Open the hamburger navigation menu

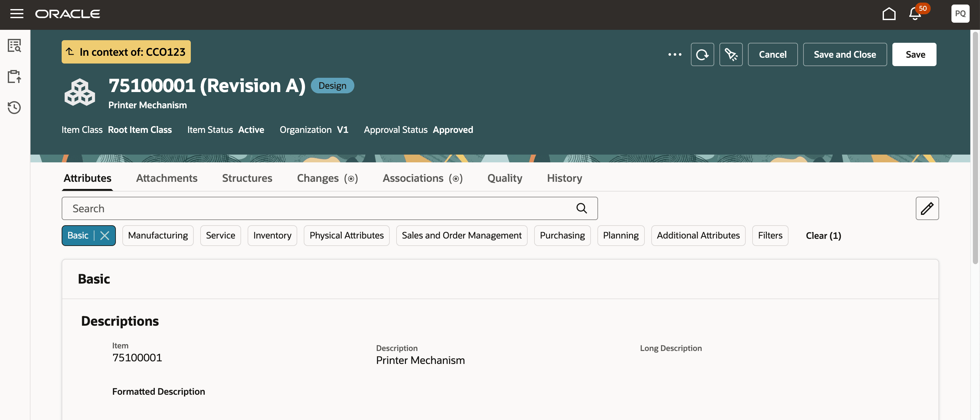click(x=17, y=14)
